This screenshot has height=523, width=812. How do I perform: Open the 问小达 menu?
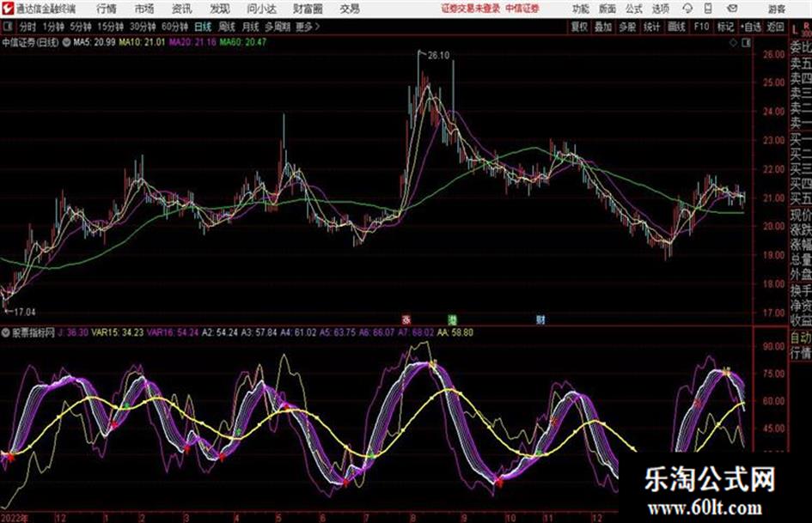pos(261,9)
